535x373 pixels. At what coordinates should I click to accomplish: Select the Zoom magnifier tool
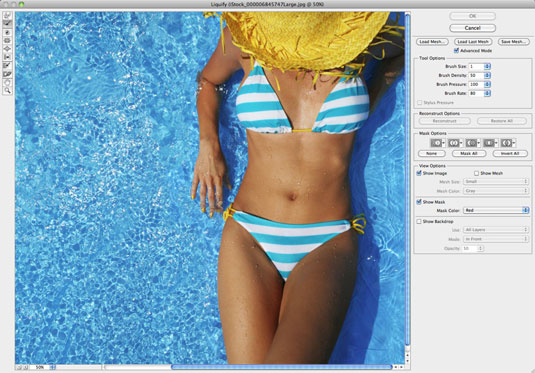click(x=7, y=90)
